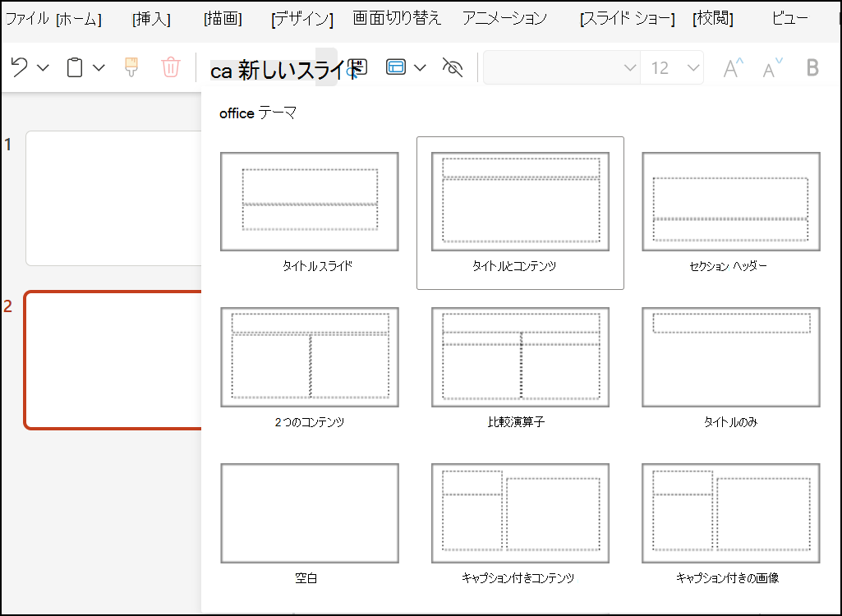842x616 pixels.
Task: Open the ビュー tab
Action: [x=790, y=18]
